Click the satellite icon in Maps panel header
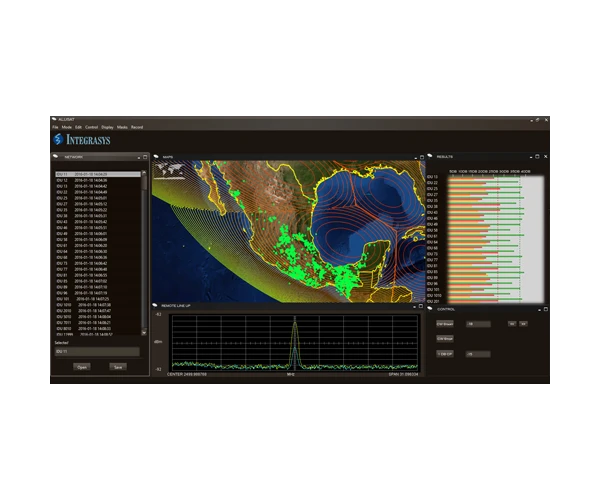 [156, 157]
